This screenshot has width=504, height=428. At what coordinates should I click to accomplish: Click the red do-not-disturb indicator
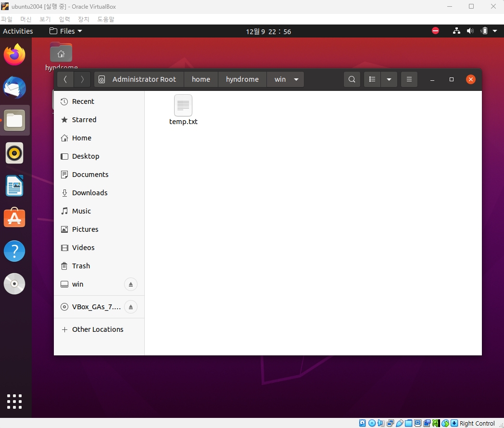pos(436,31)
